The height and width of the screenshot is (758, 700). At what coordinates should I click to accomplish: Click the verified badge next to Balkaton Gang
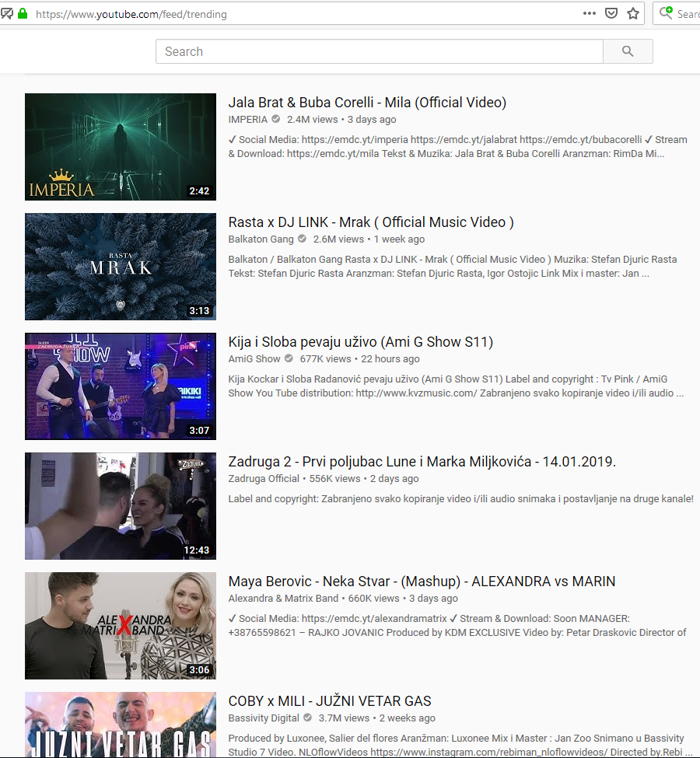[302, 239]
